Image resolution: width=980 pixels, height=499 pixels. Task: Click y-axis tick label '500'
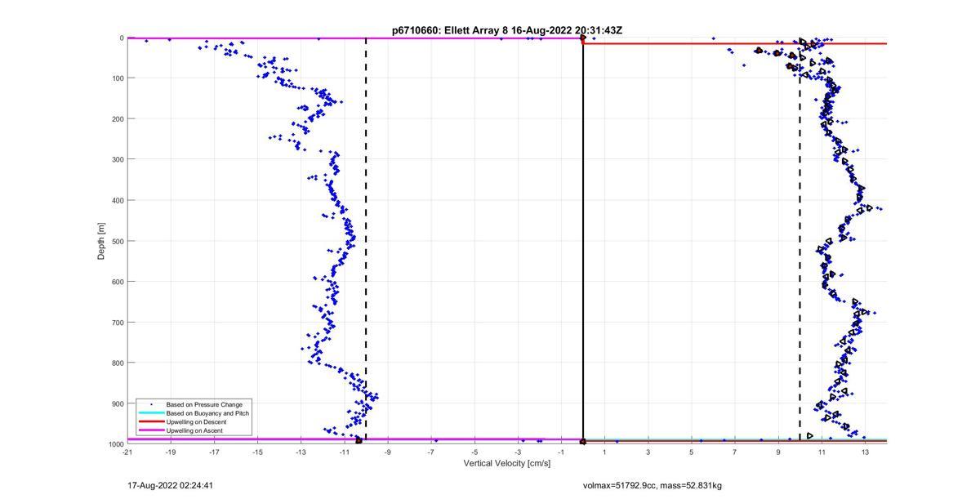[117, 241]
